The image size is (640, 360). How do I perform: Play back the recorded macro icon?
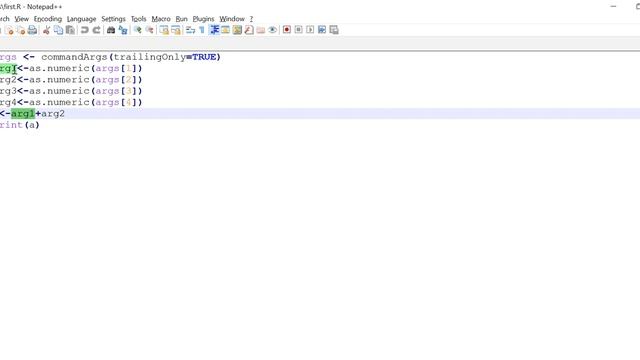(x=310, y=30)
